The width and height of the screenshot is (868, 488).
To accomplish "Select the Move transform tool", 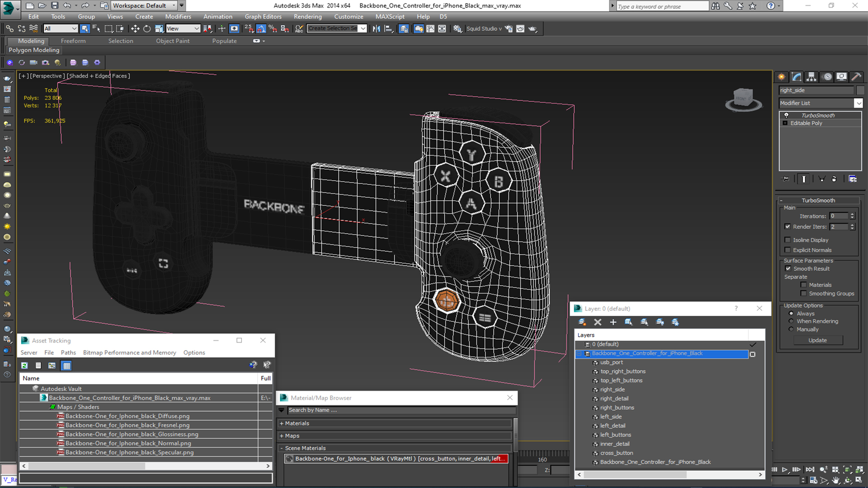I will click(135, 28).
